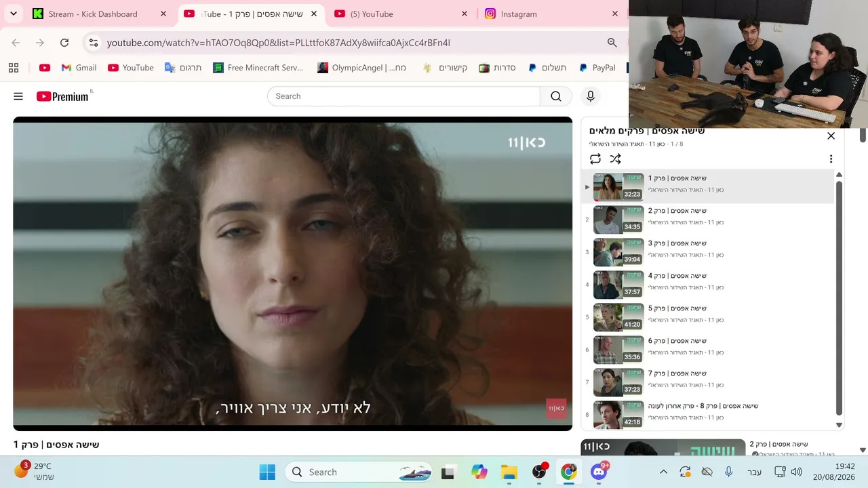The width and height of the screenshot is (868, 488).
Task: Open the קישורים bookmark folder
Action: point(445,68)
